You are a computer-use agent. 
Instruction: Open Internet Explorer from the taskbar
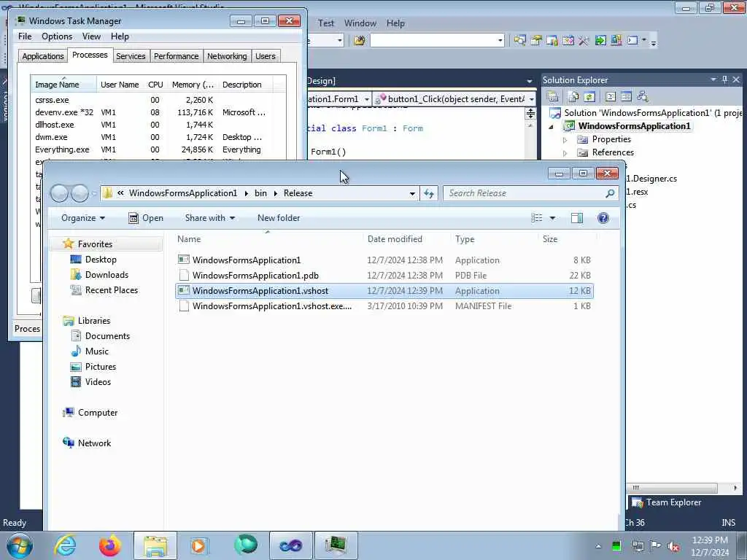(x=65, y=545)
